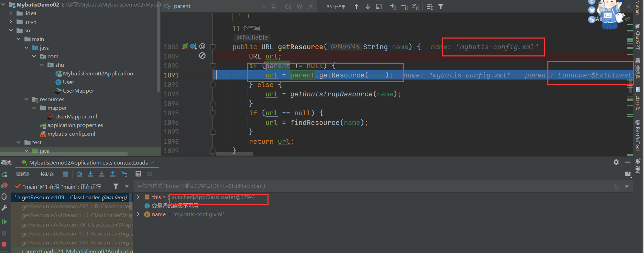Rerun failed tests in debugger
The height and width of the screenshot is (253, 644).
4,186
